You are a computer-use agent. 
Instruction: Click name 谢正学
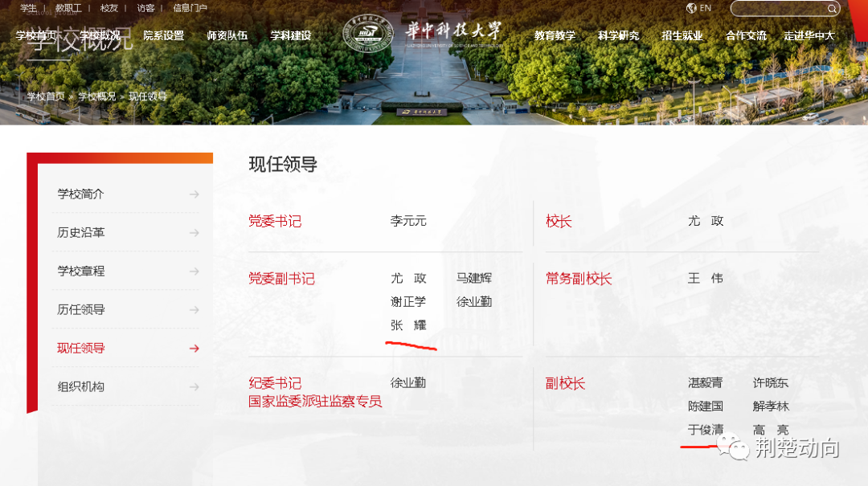(x=408, y=302)
